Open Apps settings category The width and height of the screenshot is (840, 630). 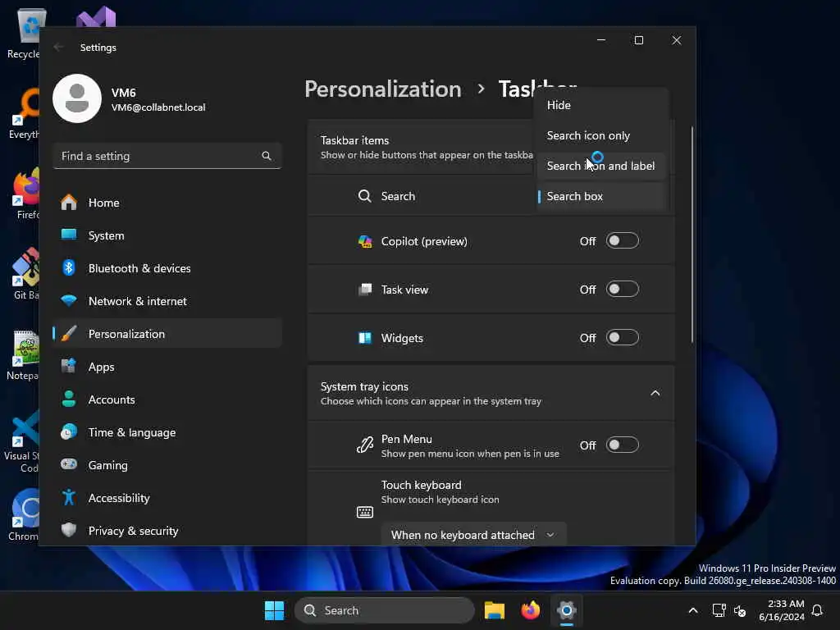[167, 367]
